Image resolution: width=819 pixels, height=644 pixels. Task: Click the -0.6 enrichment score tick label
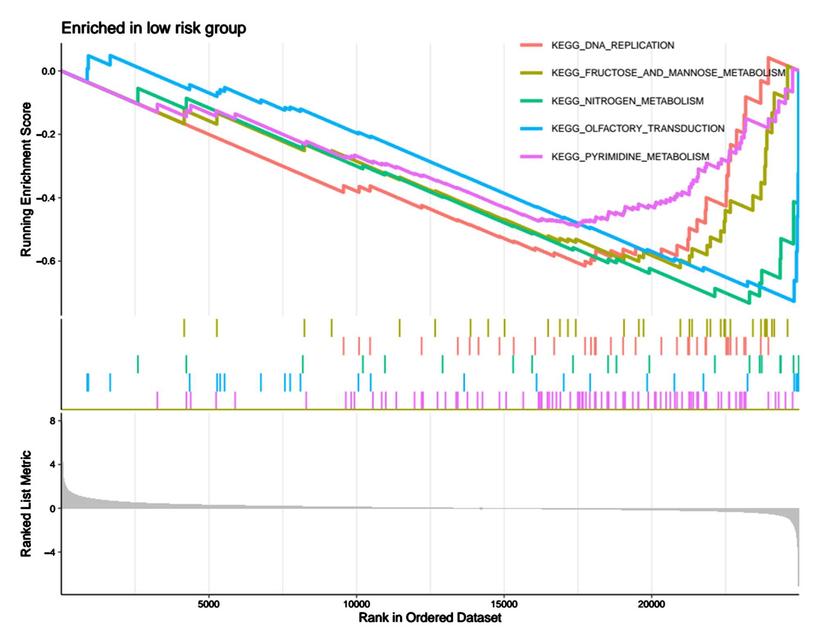pos(45,261)
